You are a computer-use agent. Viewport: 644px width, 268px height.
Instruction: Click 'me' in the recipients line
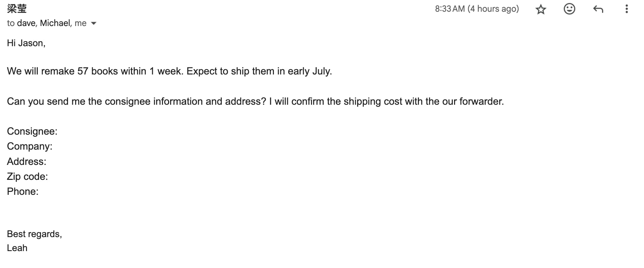pos(80,23)
